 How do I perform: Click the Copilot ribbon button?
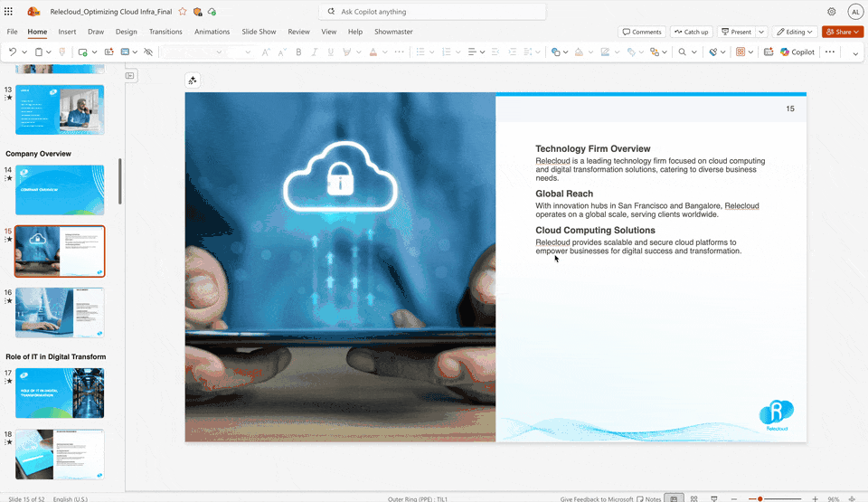[x=797, y=52]
